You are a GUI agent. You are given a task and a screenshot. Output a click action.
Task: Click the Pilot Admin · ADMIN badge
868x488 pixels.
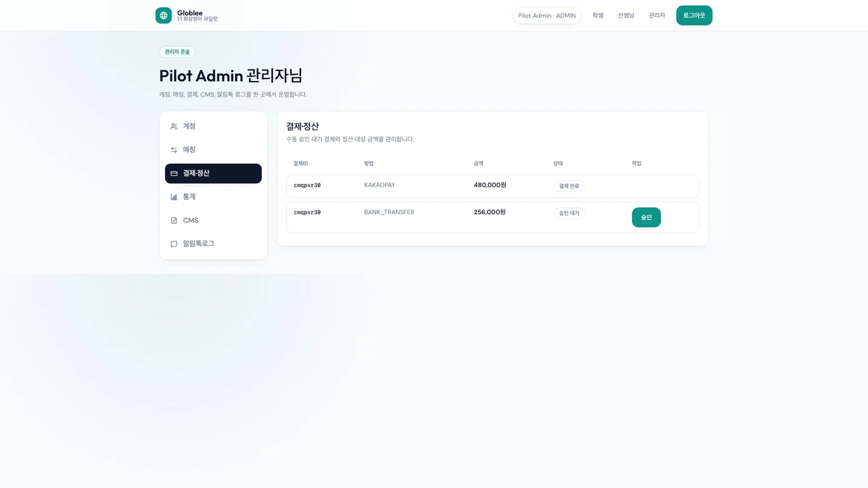point(547,16)
